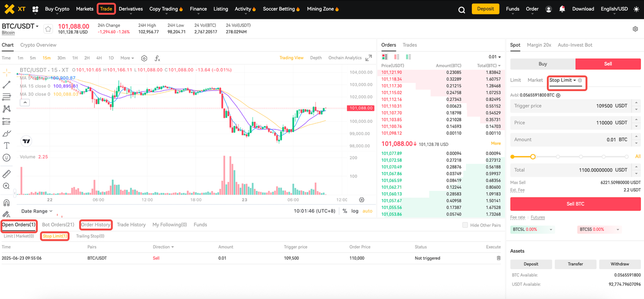The width and height of the screenshot is (644, 299).
Task: Open the notifications bell
Action: [562, 9]
